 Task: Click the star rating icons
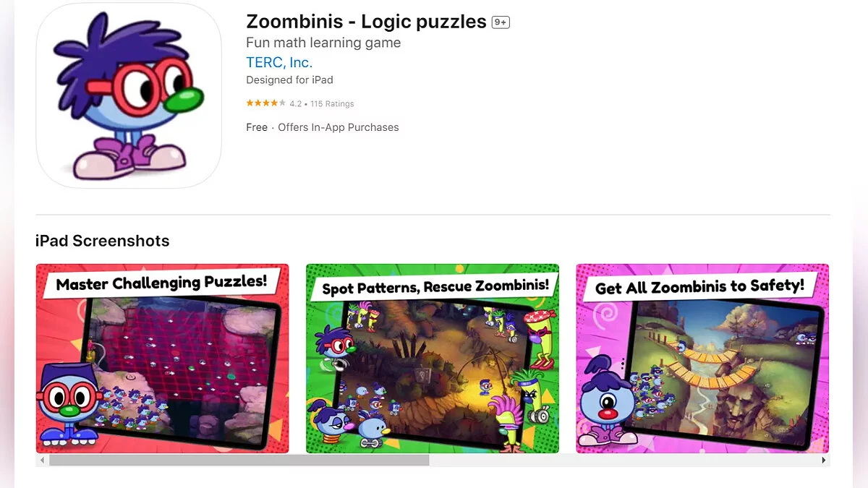click(265, 103)
